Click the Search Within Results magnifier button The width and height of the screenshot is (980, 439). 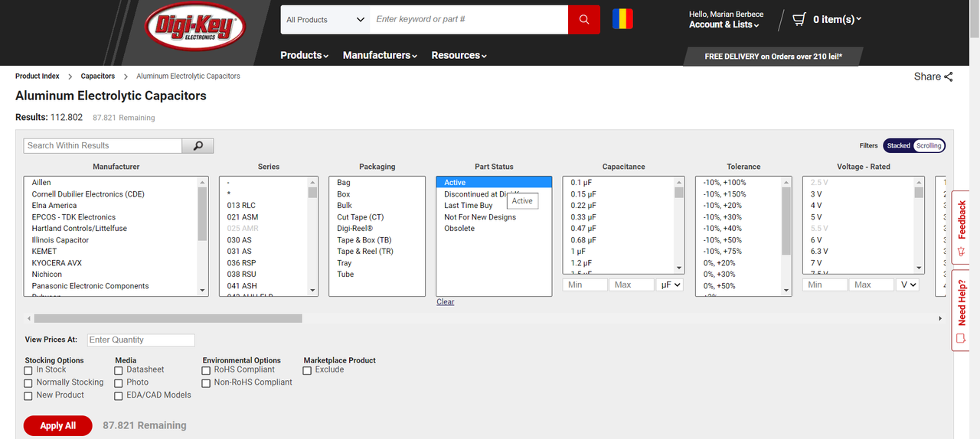(198, 145)
